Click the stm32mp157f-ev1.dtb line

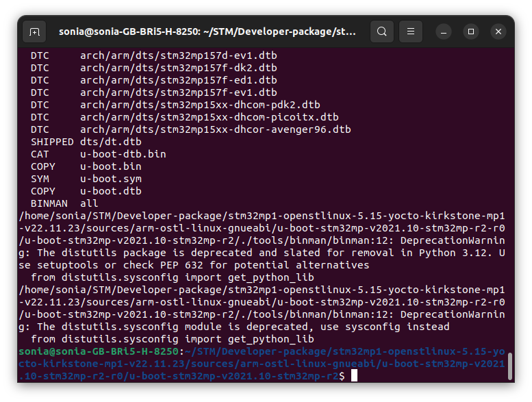153,92
